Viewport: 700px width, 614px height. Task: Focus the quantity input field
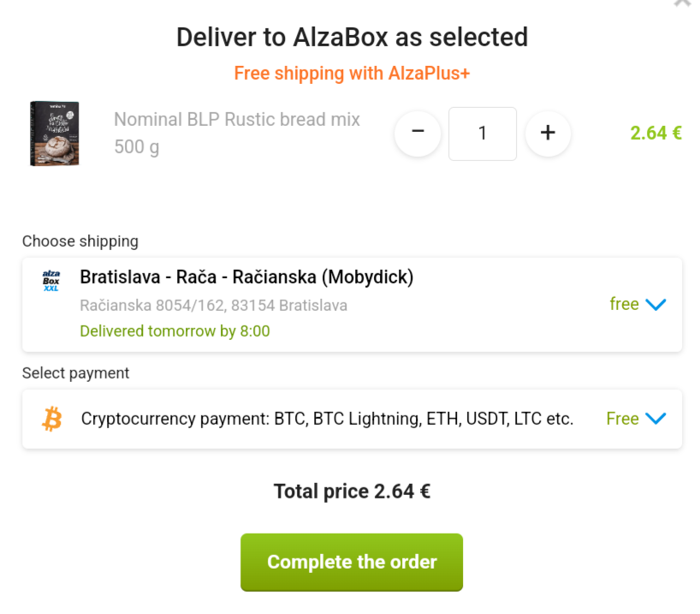pos(483,134)
